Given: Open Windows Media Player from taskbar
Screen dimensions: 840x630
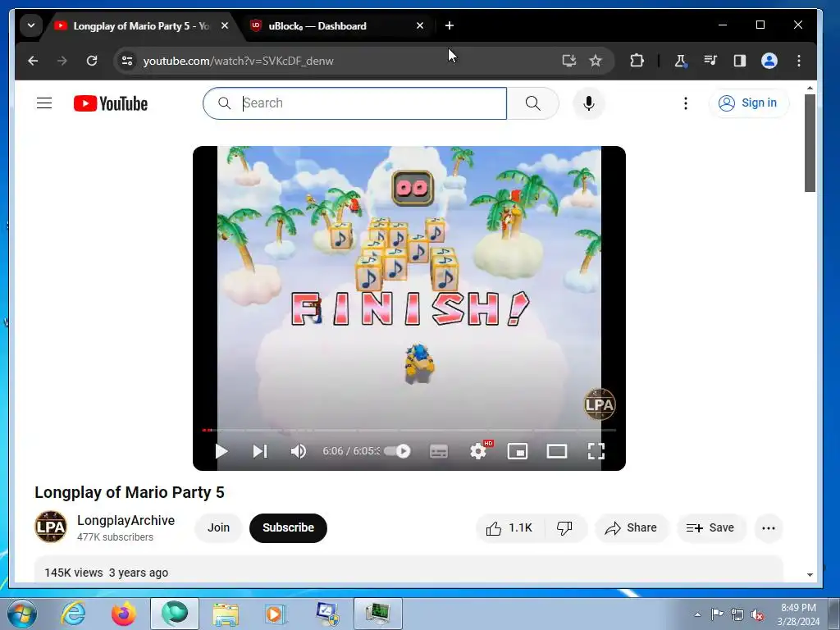Looking at the screenshot, I should (x=276, y=614).
